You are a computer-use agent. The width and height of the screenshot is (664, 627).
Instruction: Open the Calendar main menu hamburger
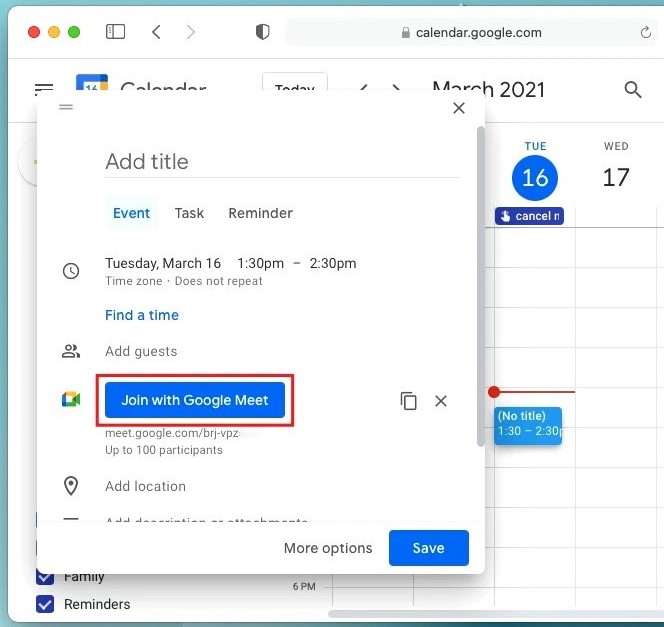pos(44,89)
